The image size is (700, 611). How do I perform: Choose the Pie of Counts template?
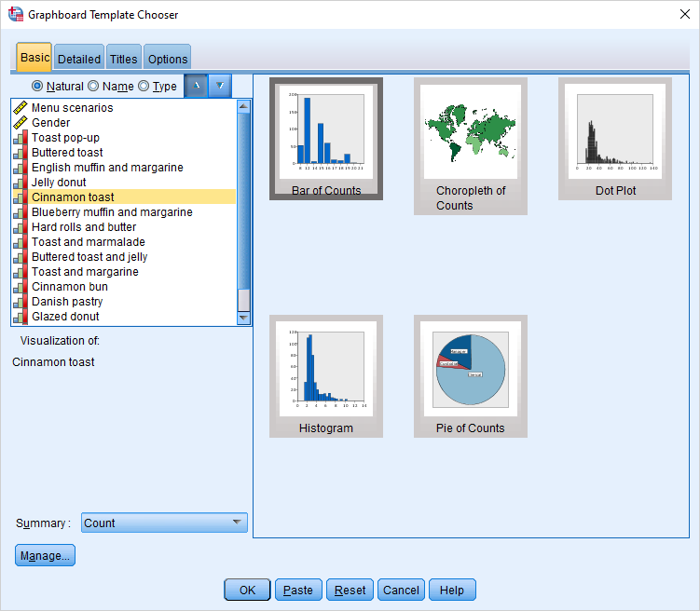tap(470, 375)
